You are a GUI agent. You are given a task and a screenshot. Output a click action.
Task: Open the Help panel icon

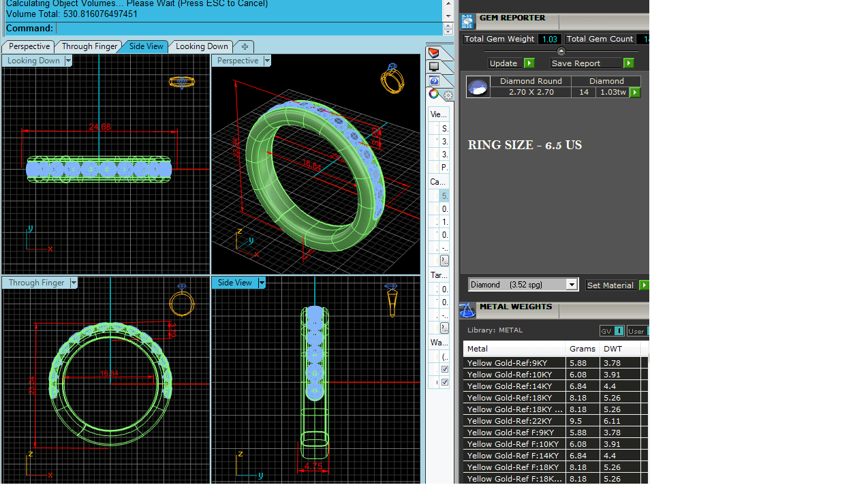[x=434, y=80]
